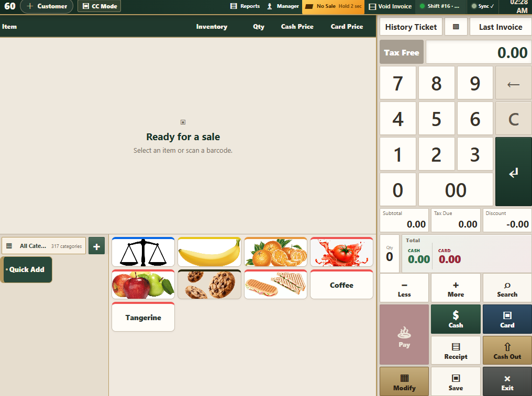Add the banana item tile
532x396 pixels.
[x=209, y=252]
